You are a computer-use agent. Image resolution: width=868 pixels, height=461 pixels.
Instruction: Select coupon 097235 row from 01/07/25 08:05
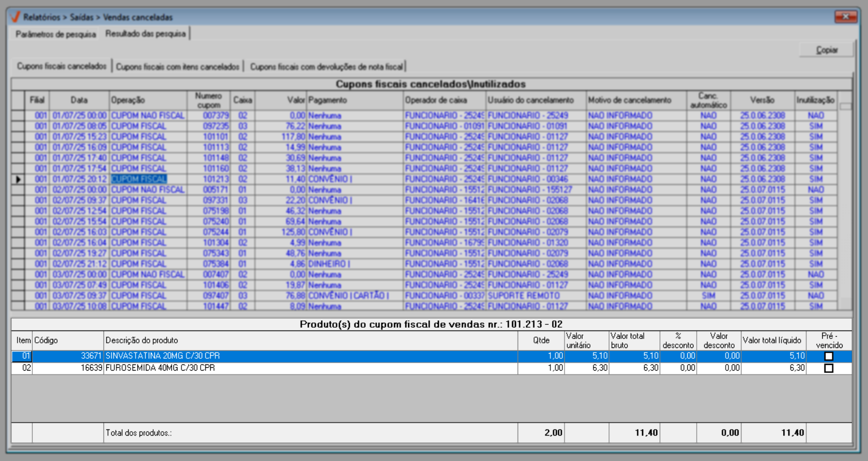pos(216,126)
